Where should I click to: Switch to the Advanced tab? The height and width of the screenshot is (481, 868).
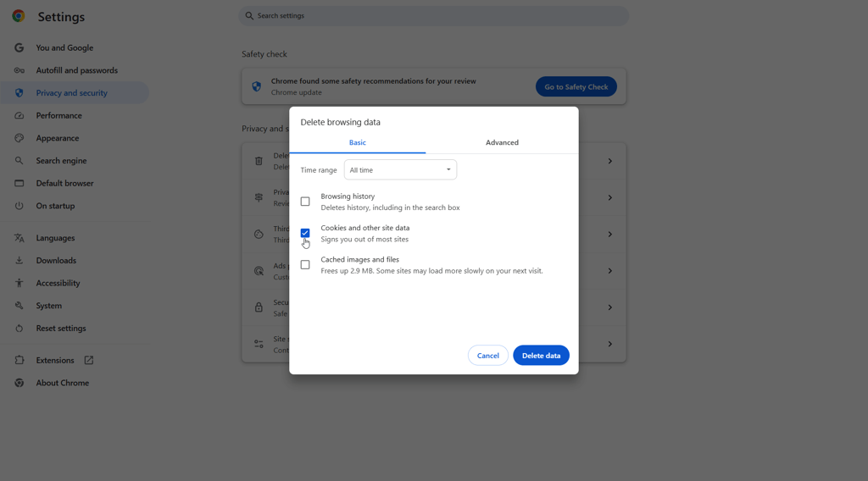[x=502, y=142]
